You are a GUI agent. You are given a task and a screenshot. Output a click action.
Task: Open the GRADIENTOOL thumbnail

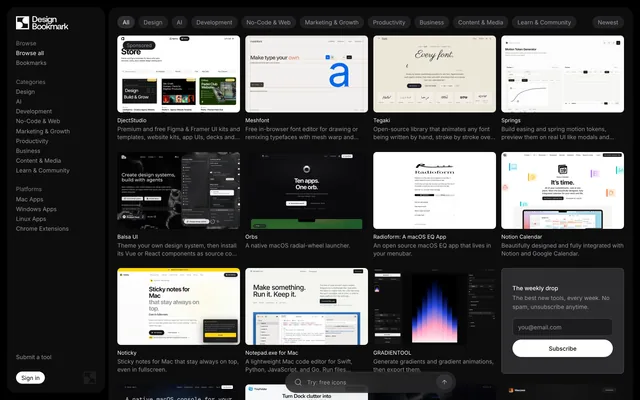434,307
